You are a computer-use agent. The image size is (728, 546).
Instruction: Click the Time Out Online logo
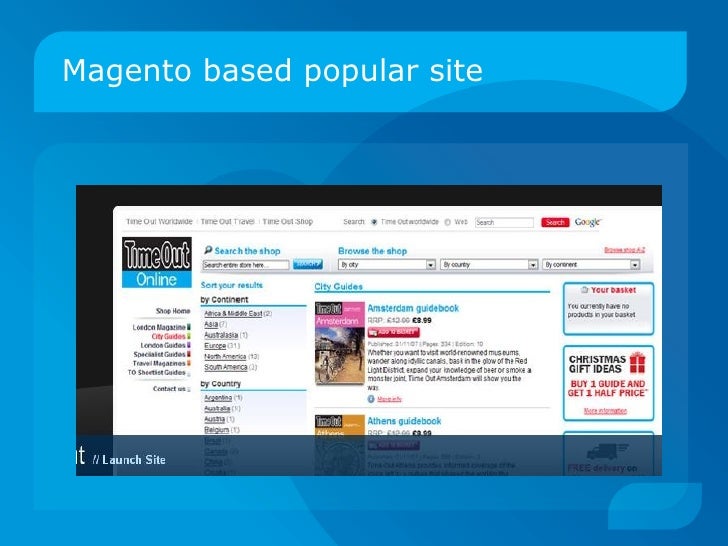point(156,263)
